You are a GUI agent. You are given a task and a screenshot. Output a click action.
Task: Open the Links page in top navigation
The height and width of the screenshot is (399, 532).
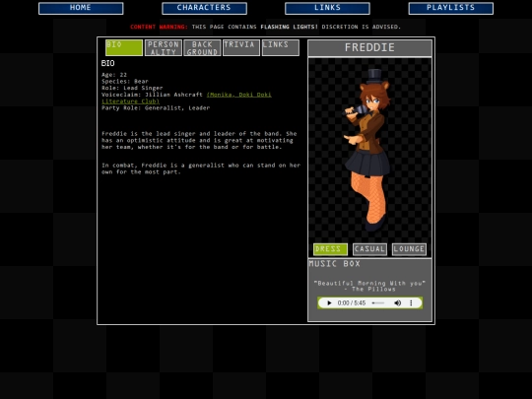pyautogui.click(x=327, y=8)
